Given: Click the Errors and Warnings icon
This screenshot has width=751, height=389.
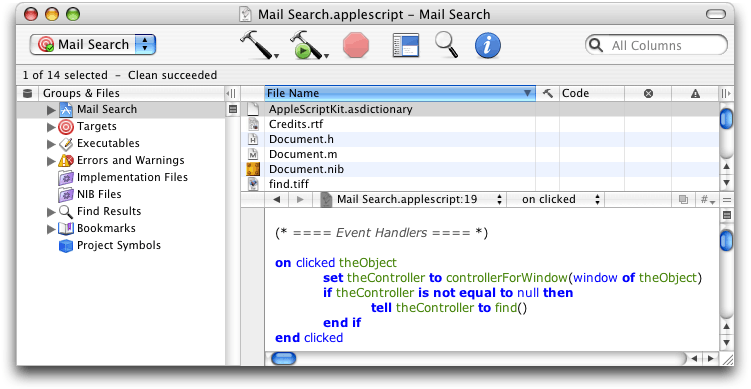Looking at the screenshot, I should point(66,160).
